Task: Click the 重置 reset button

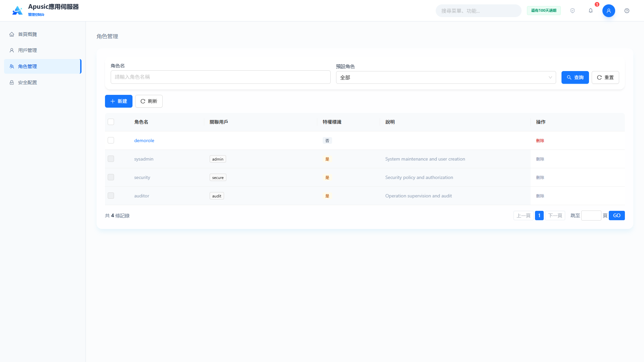Action: pyautogui.click(x=605, y=77)
